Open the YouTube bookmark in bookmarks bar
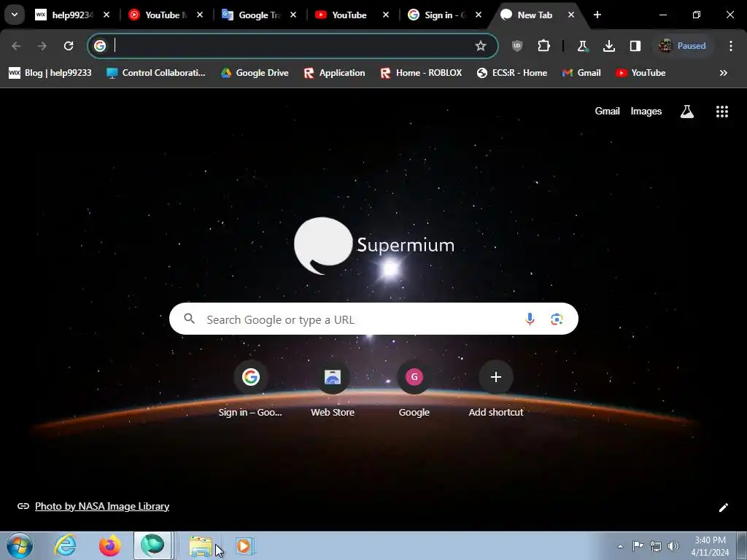This screenshot has width=747, height=560. pos(640,73)
